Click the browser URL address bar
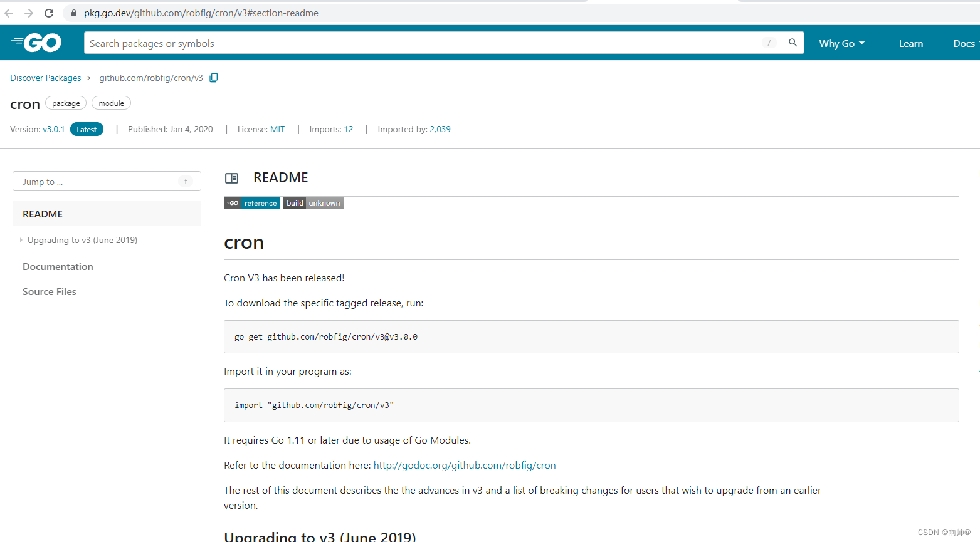 click(201, 13)
